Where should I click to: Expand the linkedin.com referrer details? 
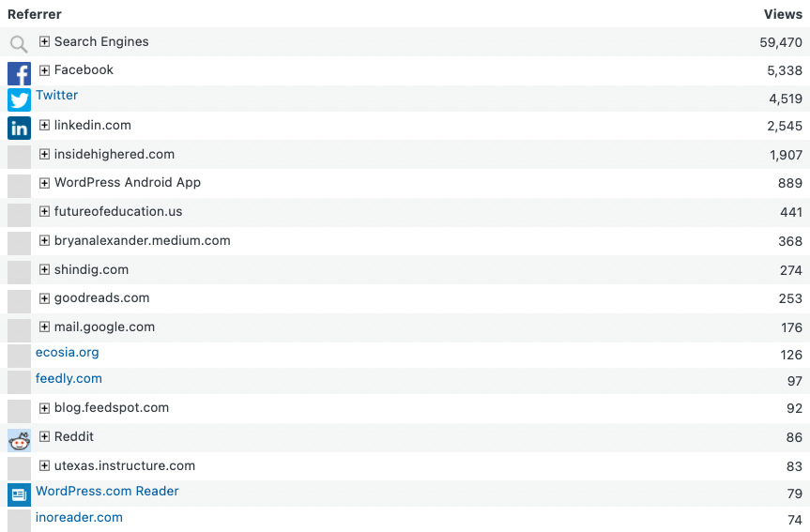tap(44, 125)
